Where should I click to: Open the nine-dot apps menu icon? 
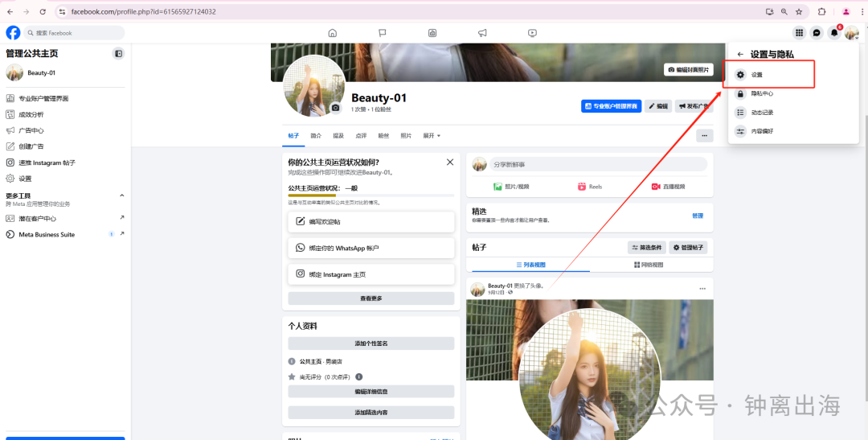point(799,33)
